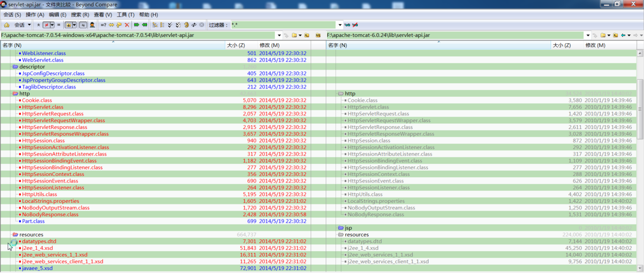The height and width of the screenshot is (273, 644).
Task: Click the left path input field
Action: click(139, 35)
